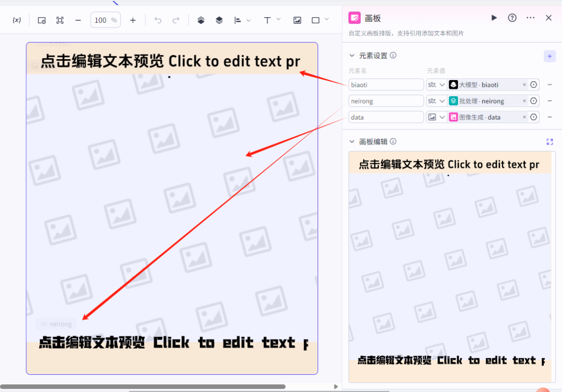Select the Text tool icon
562x392 pixels.
click(267, 20)
